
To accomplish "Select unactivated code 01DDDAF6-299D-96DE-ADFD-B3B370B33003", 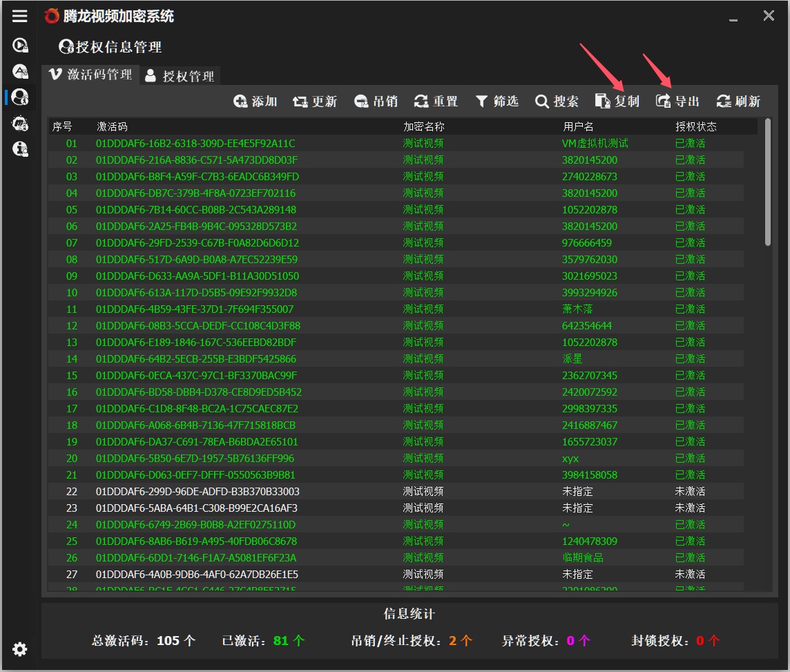I will tap(197, 492).
